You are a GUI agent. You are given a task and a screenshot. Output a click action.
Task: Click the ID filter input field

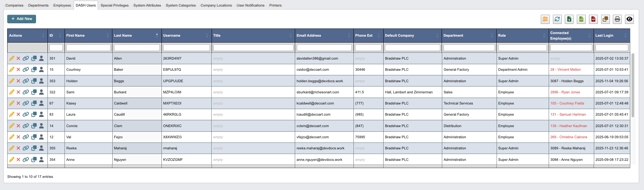click(x=56, y=48)
